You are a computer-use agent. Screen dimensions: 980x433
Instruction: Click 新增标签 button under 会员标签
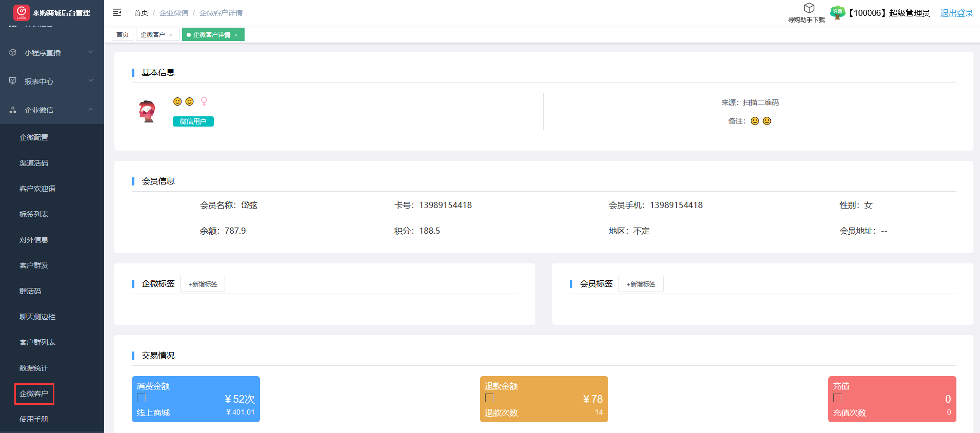641,284
